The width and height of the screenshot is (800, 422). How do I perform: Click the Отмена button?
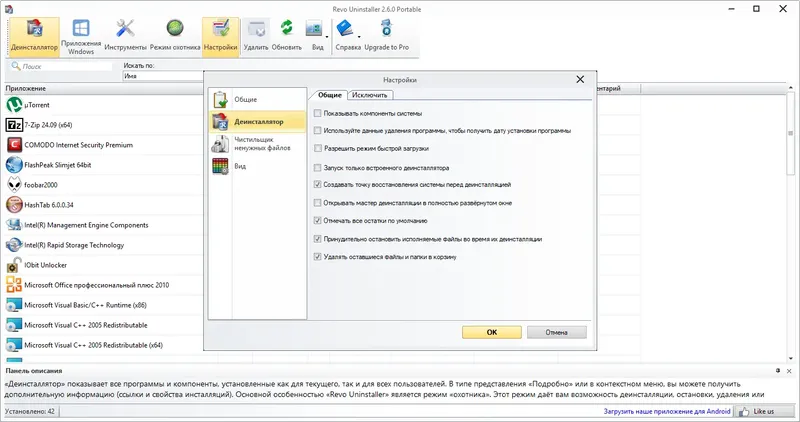(x=557, y=332)
